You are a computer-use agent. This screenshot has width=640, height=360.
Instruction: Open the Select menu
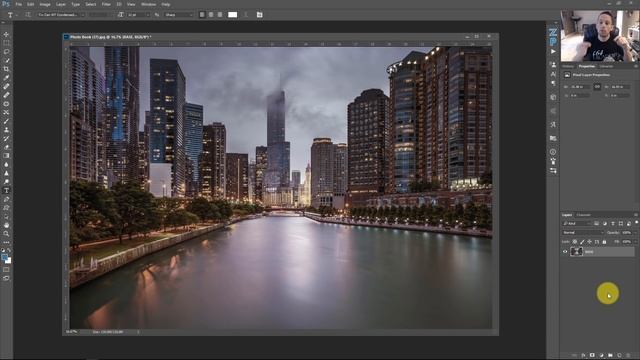(x=91, y=4)
